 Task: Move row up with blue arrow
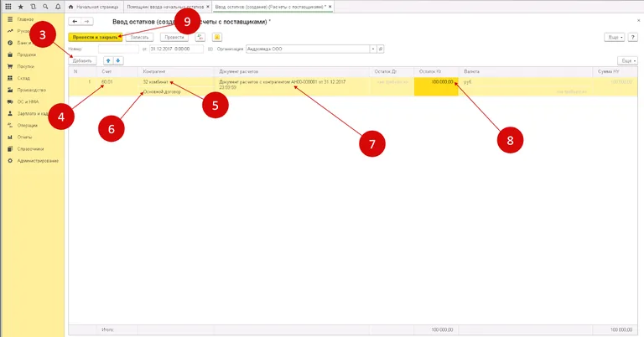pyautogui.click(x=106, y=60)
